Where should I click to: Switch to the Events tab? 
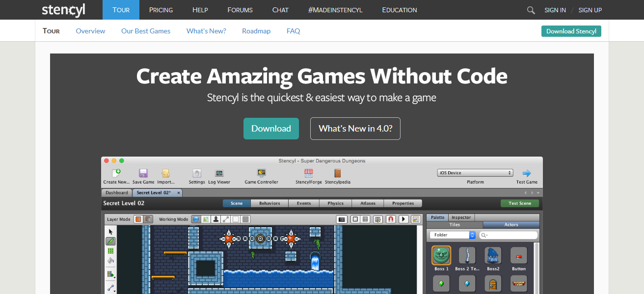[x=304, y=203]
